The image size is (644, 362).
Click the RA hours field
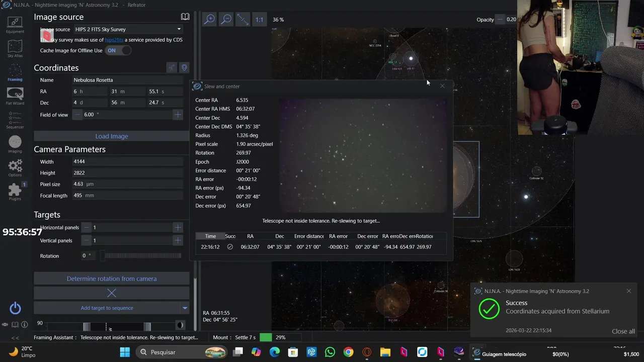tap(89, 92)
